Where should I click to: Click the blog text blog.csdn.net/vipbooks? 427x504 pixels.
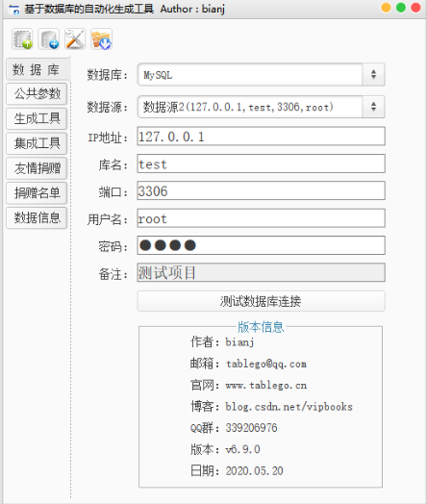click(x=289, y=407)
